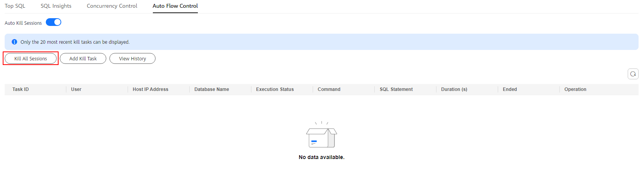Click the Add Kill Task button

point(83,58)
